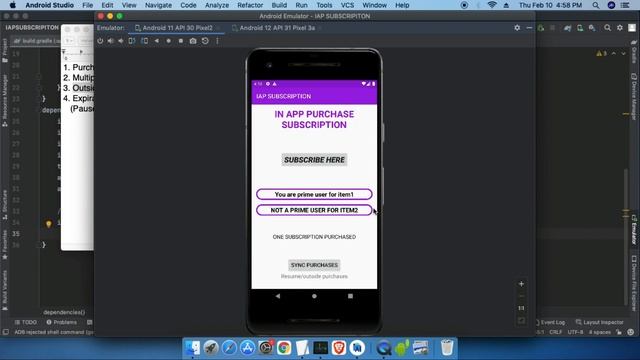Open Finder from the dock
This screenshot has width=640, height=360.
coord(193,348)
